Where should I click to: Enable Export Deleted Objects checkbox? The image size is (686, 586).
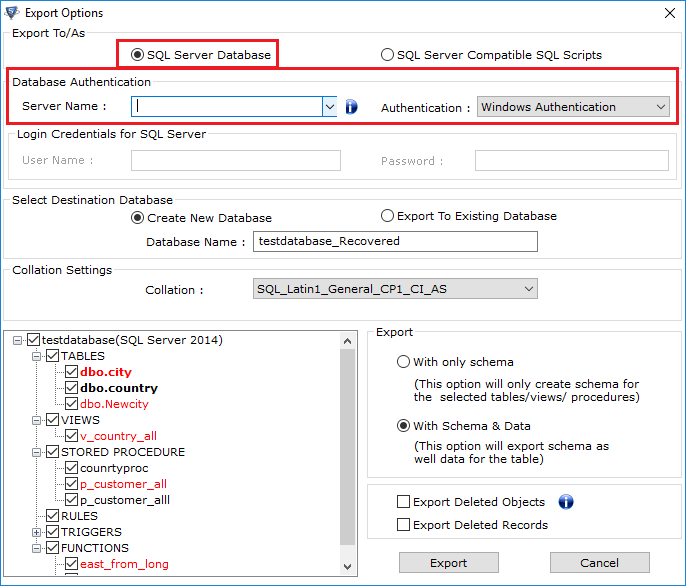pyautogui.click(x=404, y=502)
